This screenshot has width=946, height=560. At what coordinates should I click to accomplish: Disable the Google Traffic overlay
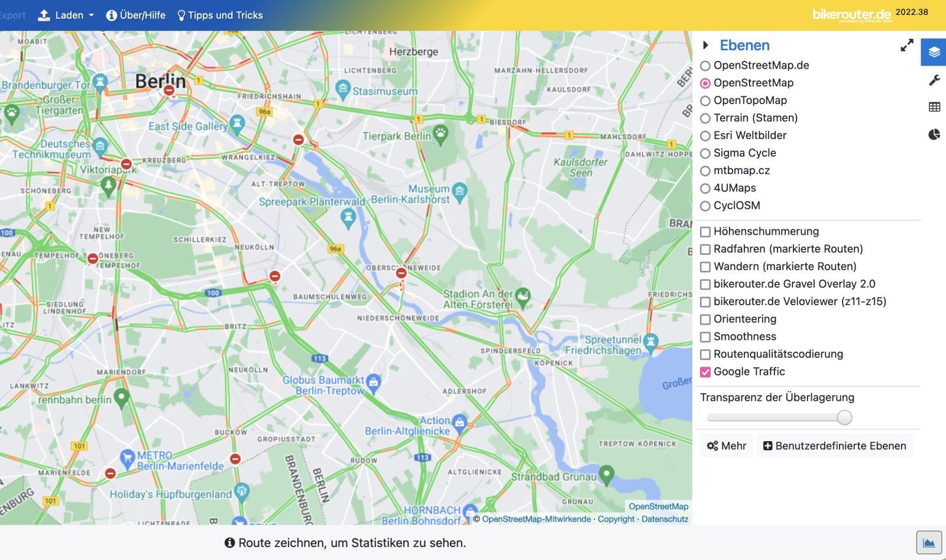click(705, 372)
